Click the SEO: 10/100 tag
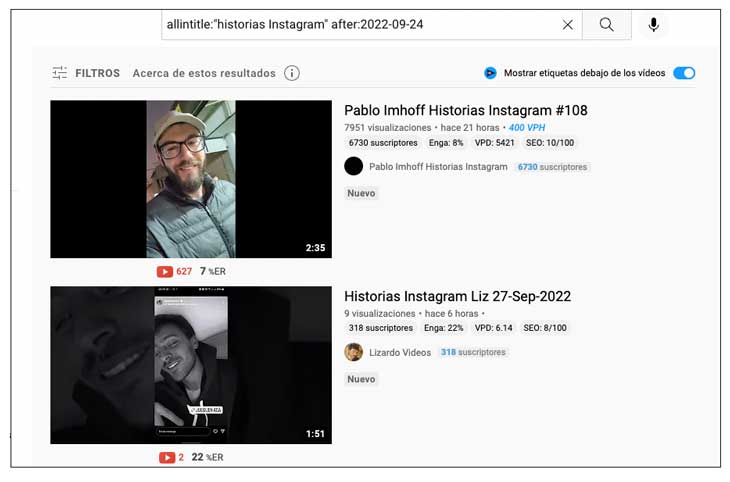The height and width of the screenshot is (482, 730). pyautogui.click(x=550, y=143)
